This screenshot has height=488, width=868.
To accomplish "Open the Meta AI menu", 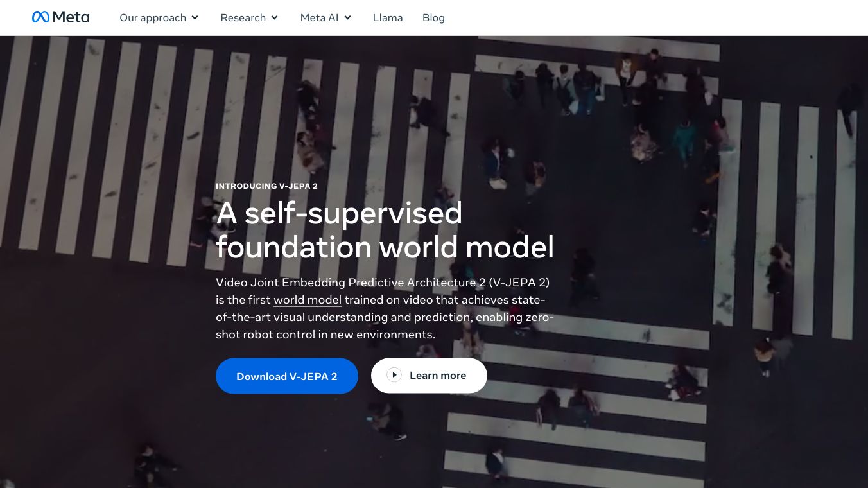I will click(x=326, y=18).
